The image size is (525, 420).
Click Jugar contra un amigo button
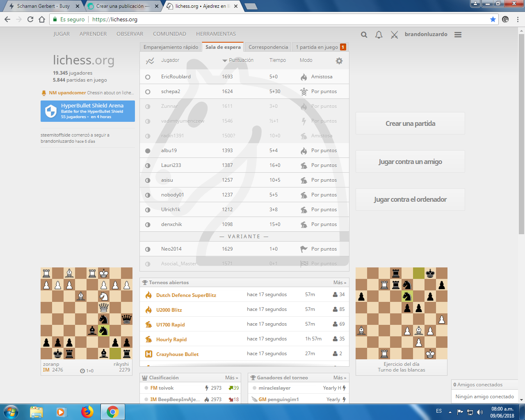[410, 162]
